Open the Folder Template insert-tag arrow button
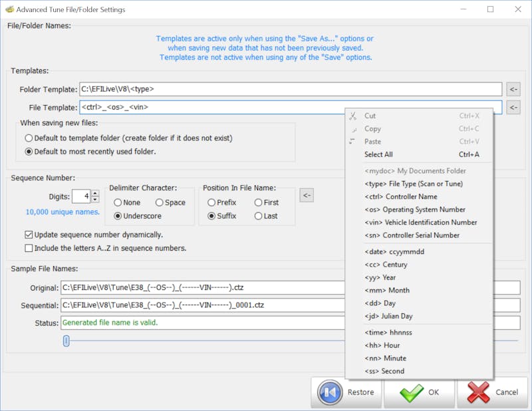Viewport: 532px width, 411px height. (513, 89)
